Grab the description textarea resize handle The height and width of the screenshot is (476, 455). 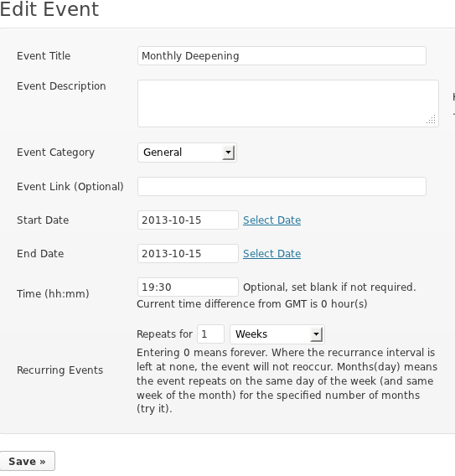[x=432, y=119]
